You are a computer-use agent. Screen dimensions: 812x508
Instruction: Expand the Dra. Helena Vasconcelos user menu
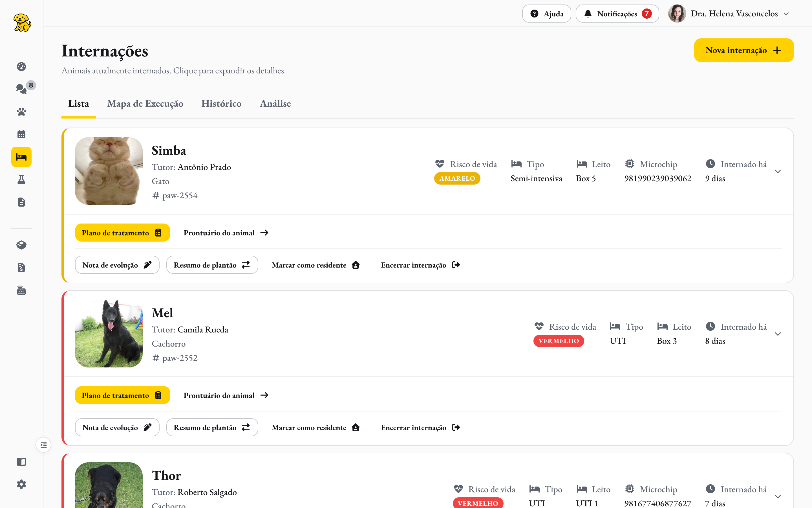pyautogui.click(x=786, y=14)
